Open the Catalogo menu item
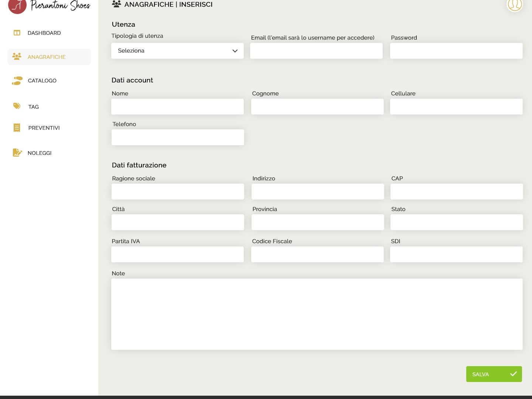 42,81
